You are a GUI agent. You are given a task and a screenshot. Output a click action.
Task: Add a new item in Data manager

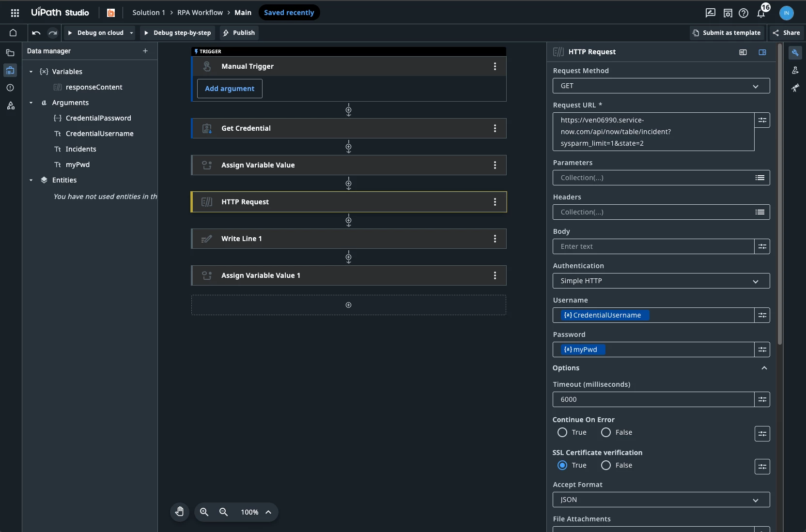(x=145, y=51)
